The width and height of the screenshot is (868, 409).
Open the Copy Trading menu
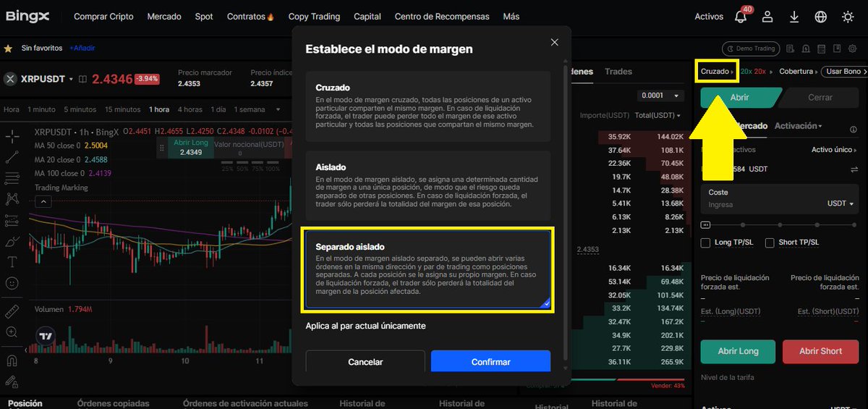pyautogui.click(x=314, y=17)
